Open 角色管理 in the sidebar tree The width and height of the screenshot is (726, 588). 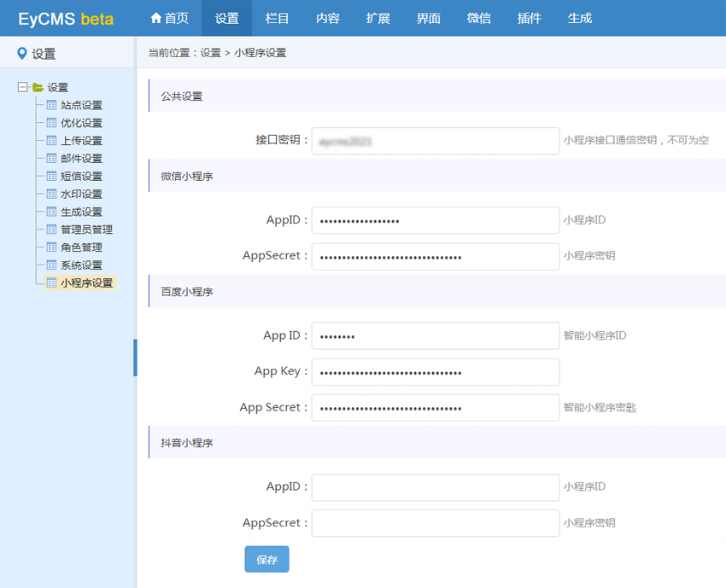pos(81,247)
